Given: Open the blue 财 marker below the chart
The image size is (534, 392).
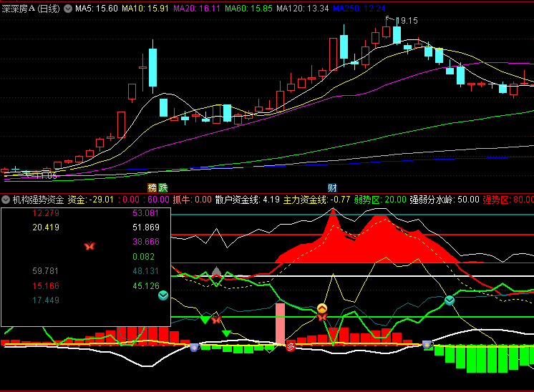Looking at the screenshot, I should (x=332, y=187).
